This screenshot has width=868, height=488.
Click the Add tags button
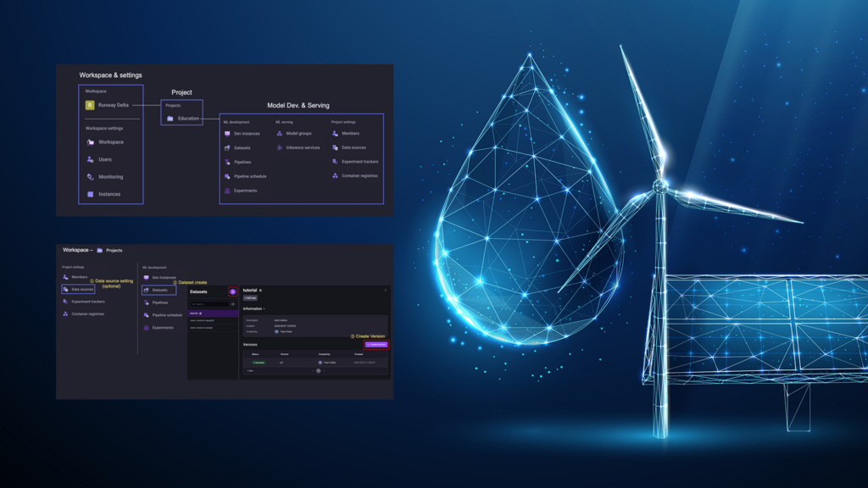(x=250, y=298)
